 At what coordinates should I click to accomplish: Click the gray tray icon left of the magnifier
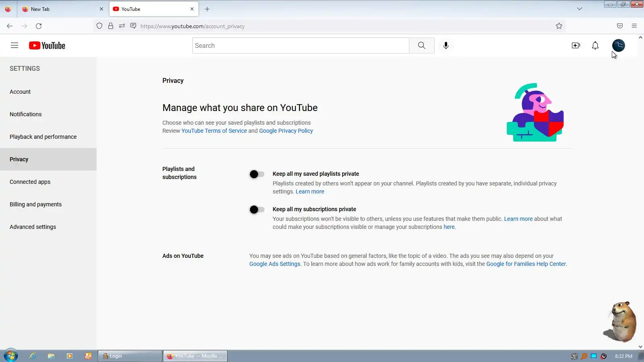[x=574, y=356]
